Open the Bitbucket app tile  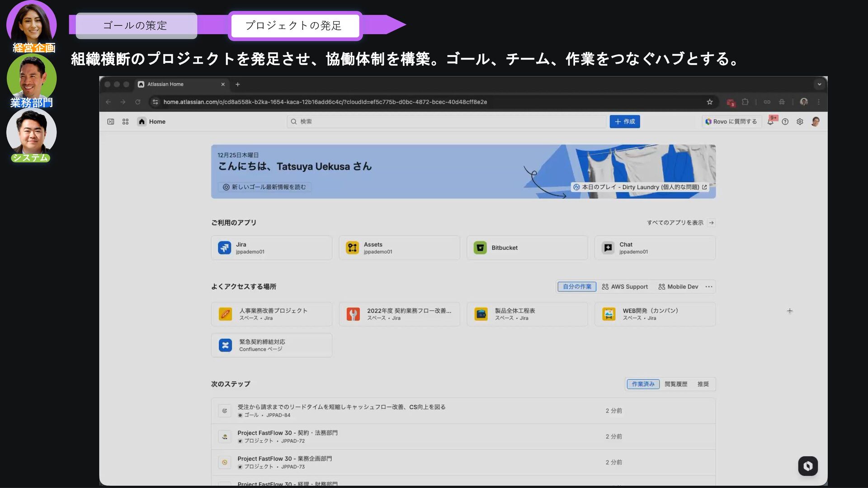527,248
